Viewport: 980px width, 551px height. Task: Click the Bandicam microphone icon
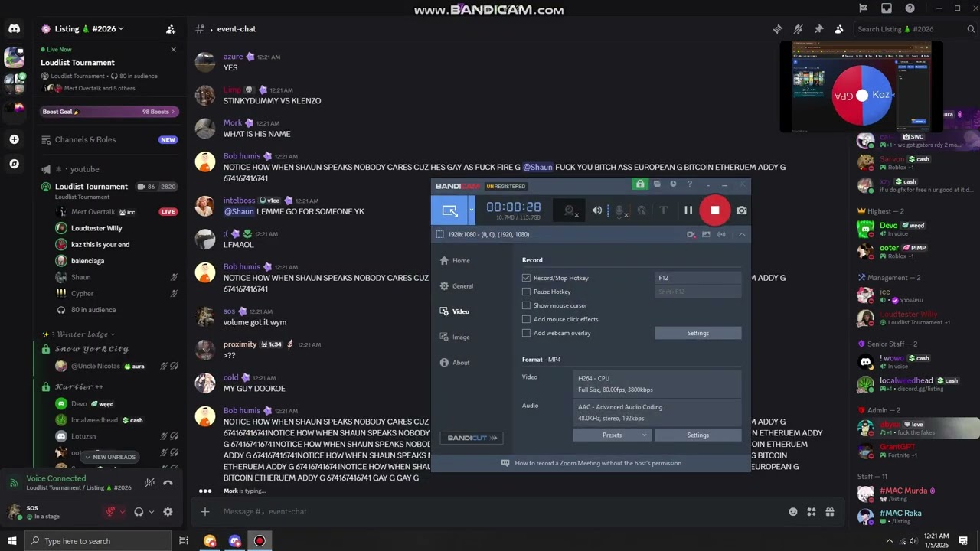[619, 210]
